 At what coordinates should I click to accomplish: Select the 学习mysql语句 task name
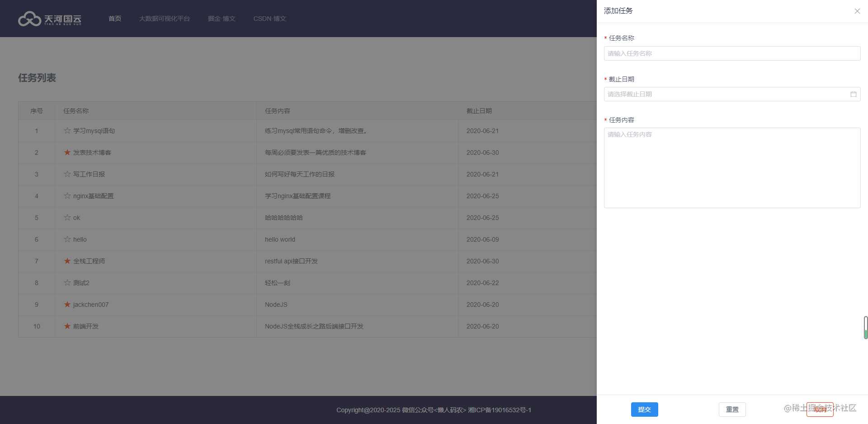94,131
